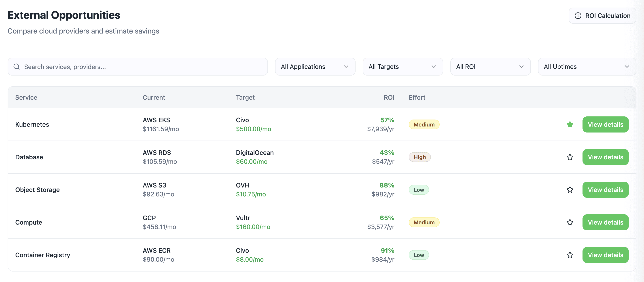Screen dimensions: 644x282
Task: Star the Database opportunity row
Action: [x=570, y=157]
